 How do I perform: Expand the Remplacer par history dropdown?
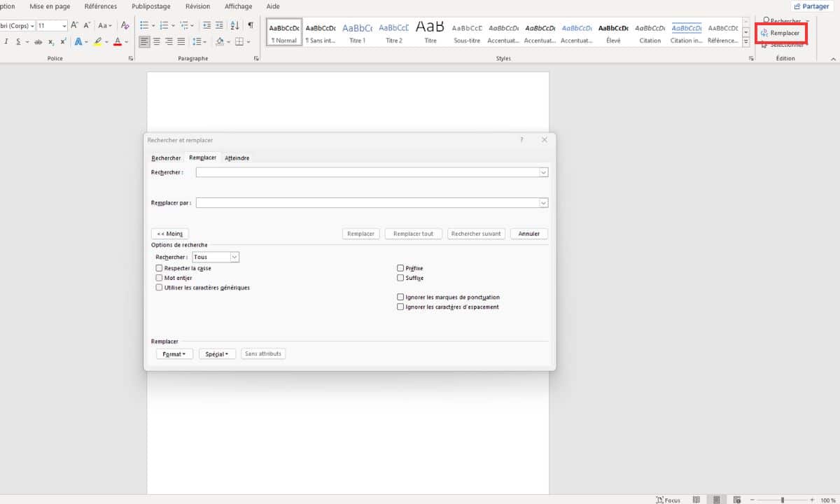coord(543,203)
